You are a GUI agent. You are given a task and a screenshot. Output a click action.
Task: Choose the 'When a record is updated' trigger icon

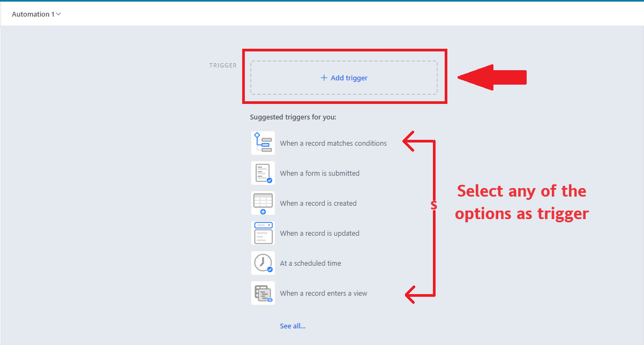coord(263,232)
